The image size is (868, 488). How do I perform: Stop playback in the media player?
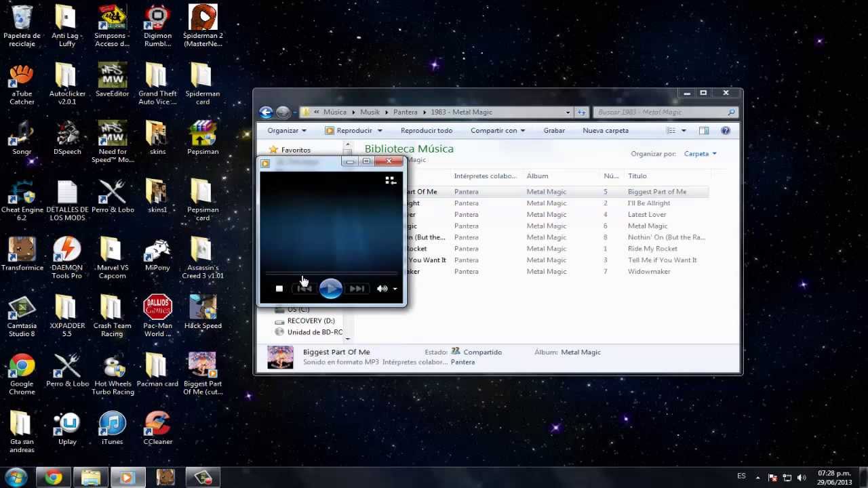click(x=279, y=289)
